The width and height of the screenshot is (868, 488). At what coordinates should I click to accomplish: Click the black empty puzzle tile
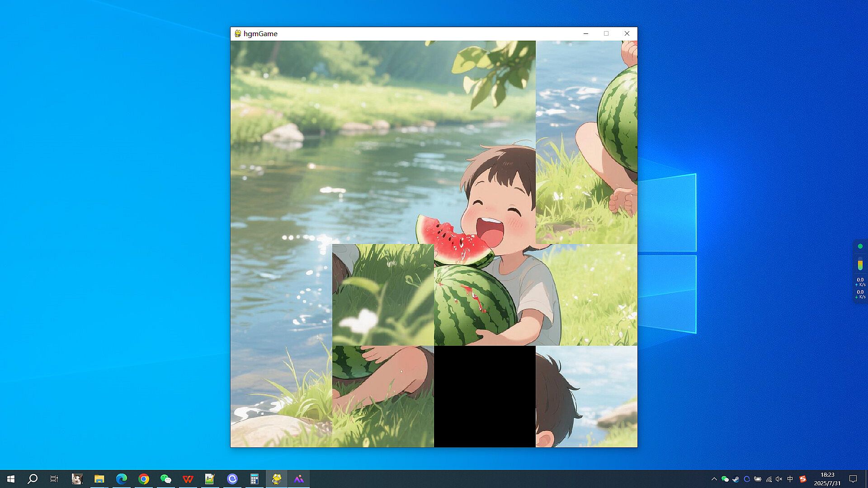[485, 396]
